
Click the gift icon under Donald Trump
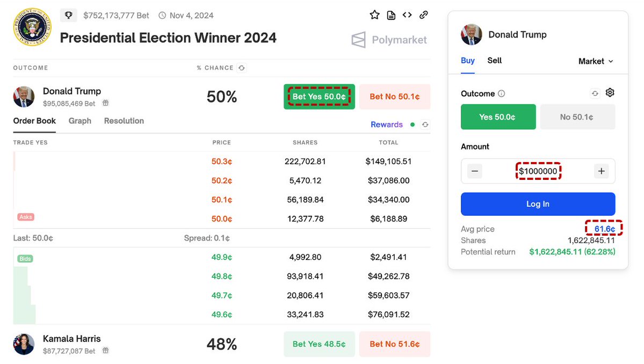tap(106, 103)
